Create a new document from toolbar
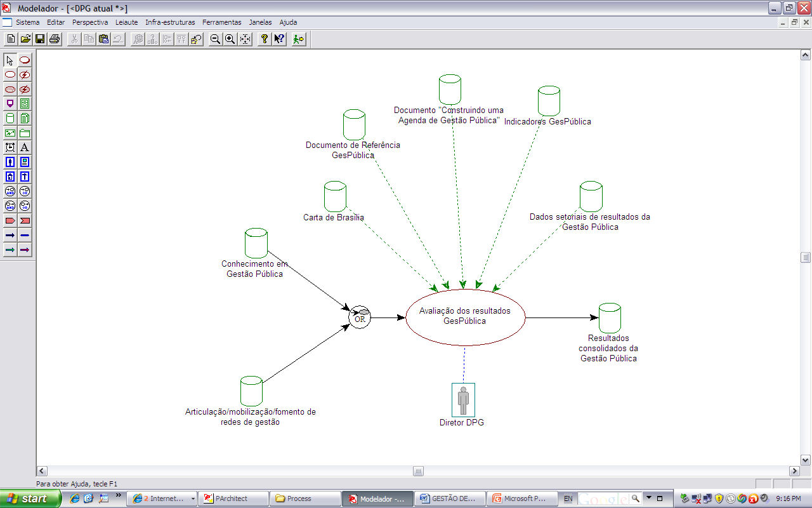The width and height of the screenshot is (812, 508). tap(11, 39)
